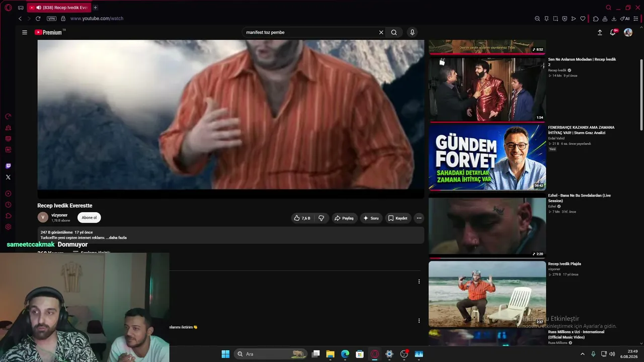644x362 pixels.
Task: Go back to previous page
Action: coord(20,19)
